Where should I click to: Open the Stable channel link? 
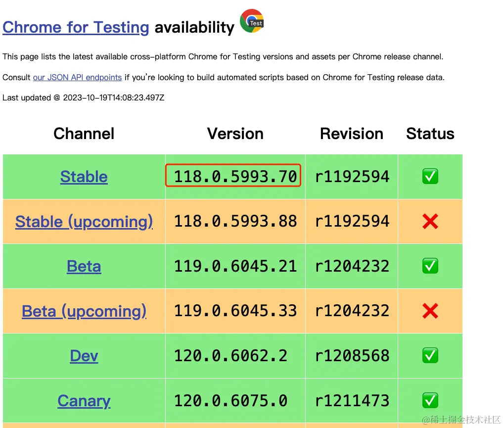[84, 177]
